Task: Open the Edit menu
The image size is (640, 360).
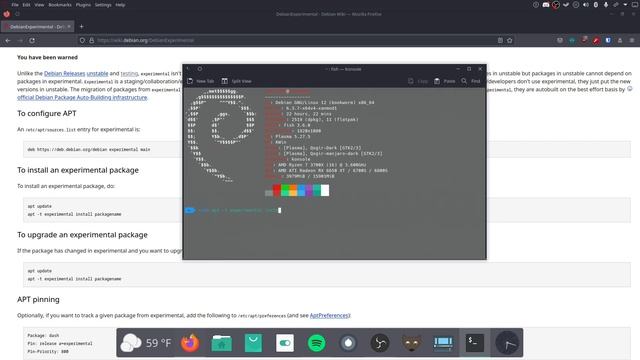Action: pyautogui.click(x=27, y=5)
